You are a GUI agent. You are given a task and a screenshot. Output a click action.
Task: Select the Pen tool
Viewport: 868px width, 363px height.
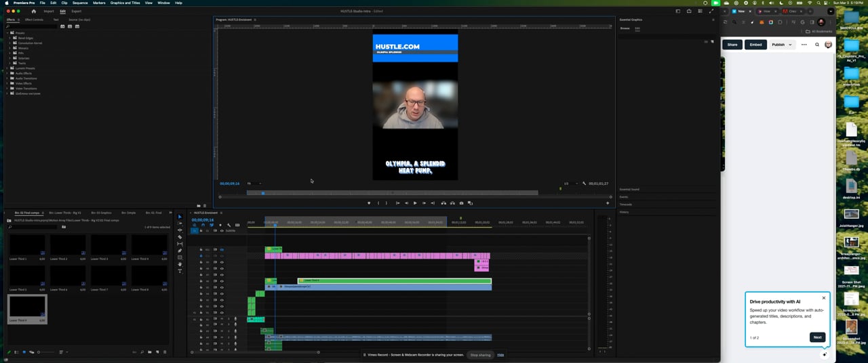click(x=180, y=251)
